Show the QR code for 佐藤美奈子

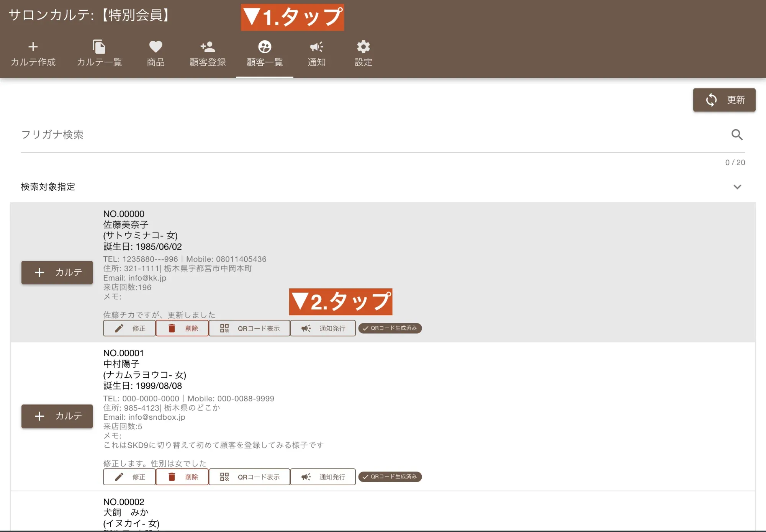click(x=249, y=328)
